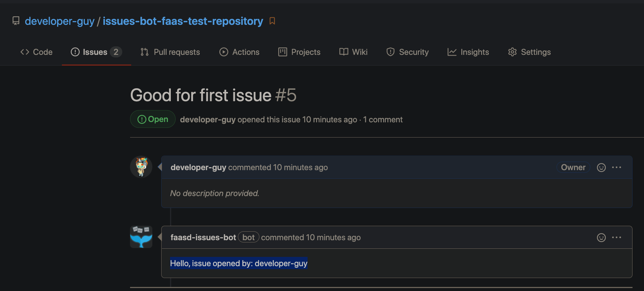Click the bookmark icon after the repository name
This screenshot has width=644, height=291.
[272, 21]
